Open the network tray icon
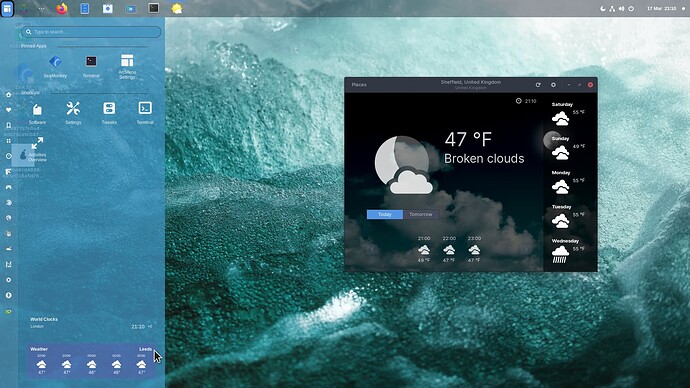The height and width of the screenshot is (388, 690). pos(612,8)
